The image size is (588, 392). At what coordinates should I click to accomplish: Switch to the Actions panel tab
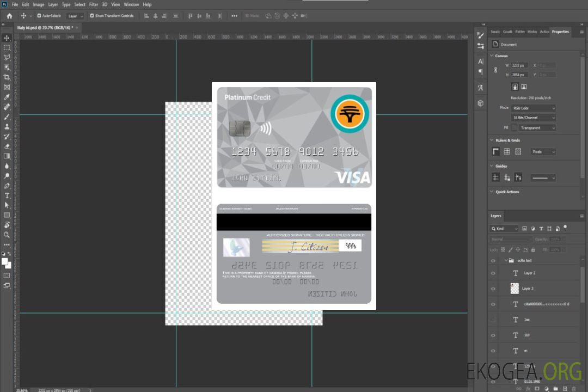pyautogui.click(x=544, y=32)
